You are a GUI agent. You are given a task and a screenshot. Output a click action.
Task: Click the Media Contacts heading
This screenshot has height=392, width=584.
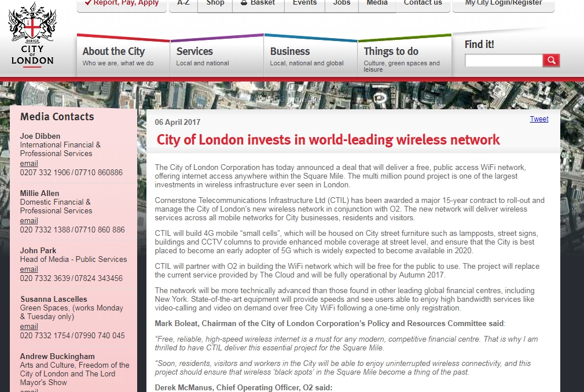57,117
